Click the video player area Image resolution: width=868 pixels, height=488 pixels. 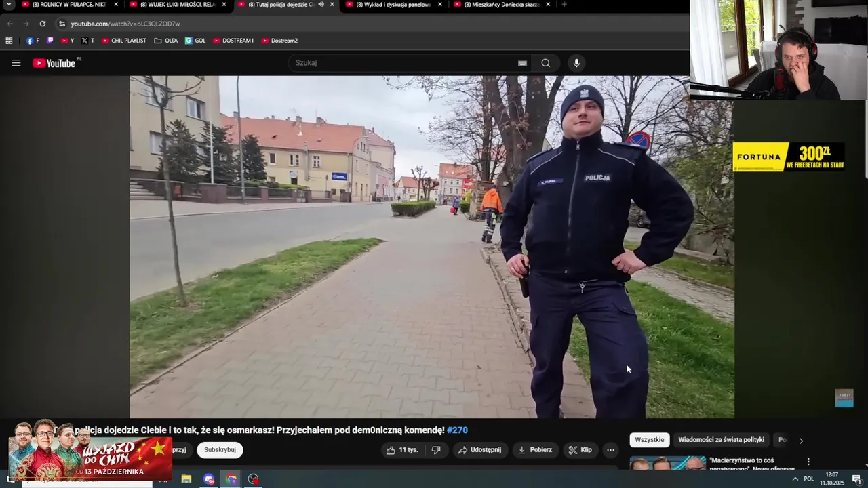(431, 247)
